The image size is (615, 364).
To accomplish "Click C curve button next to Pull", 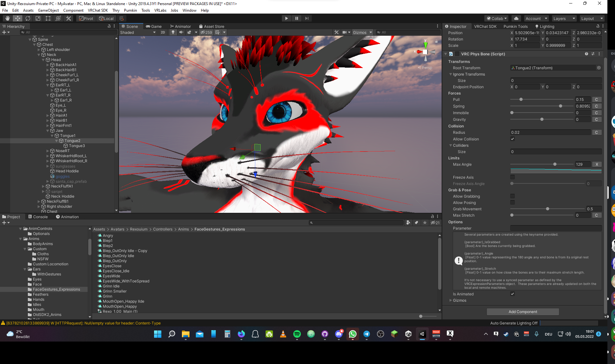I will (596, 100).
